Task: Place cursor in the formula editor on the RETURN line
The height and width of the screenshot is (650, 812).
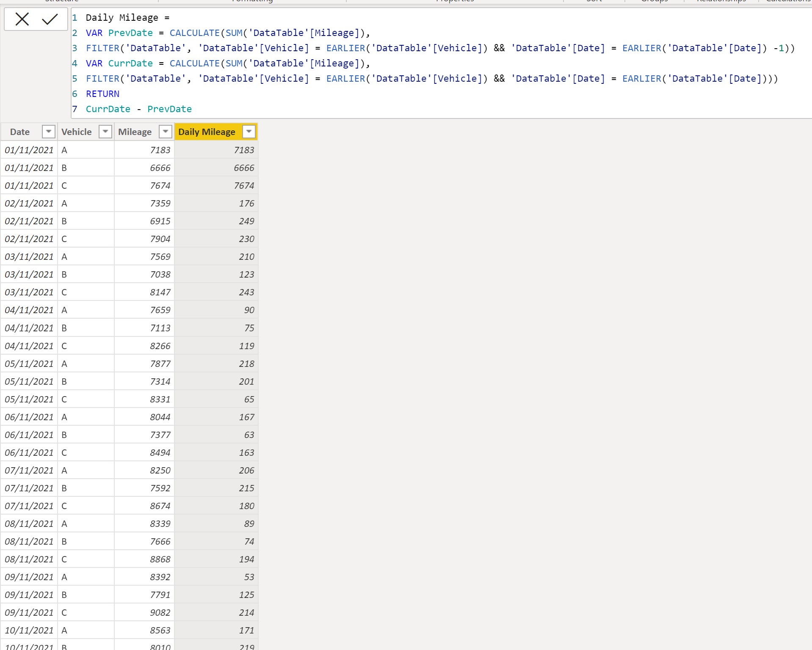Action: click(x=102, y=94)
